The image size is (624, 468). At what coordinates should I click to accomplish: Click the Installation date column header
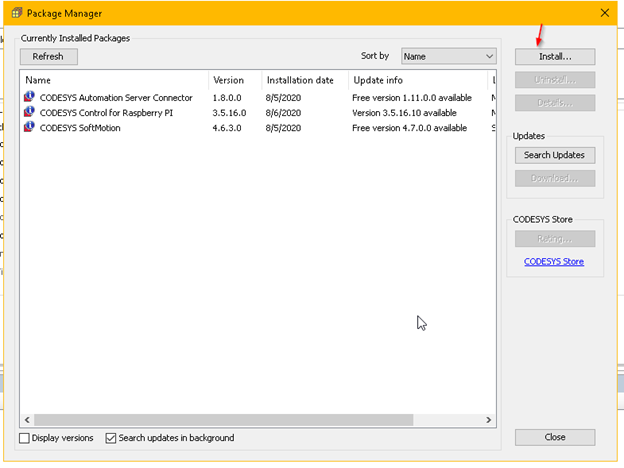click(305, 80)
